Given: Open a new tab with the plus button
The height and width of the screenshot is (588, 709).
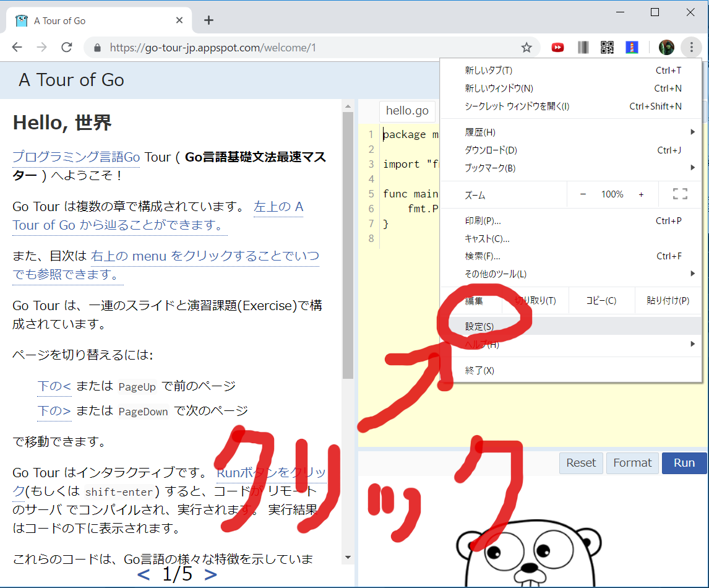Looking at the screenshot, I should 208,20.
